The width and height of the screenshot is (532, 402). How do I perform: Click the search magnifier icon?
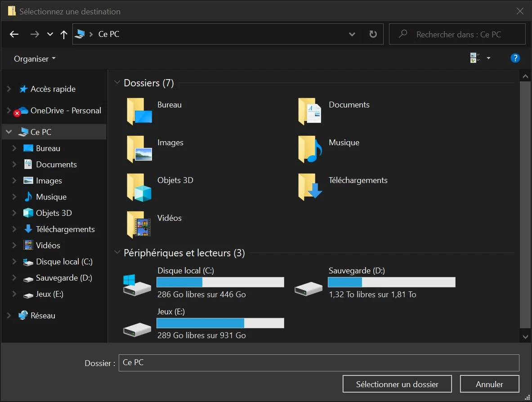(x=403, y=34)
